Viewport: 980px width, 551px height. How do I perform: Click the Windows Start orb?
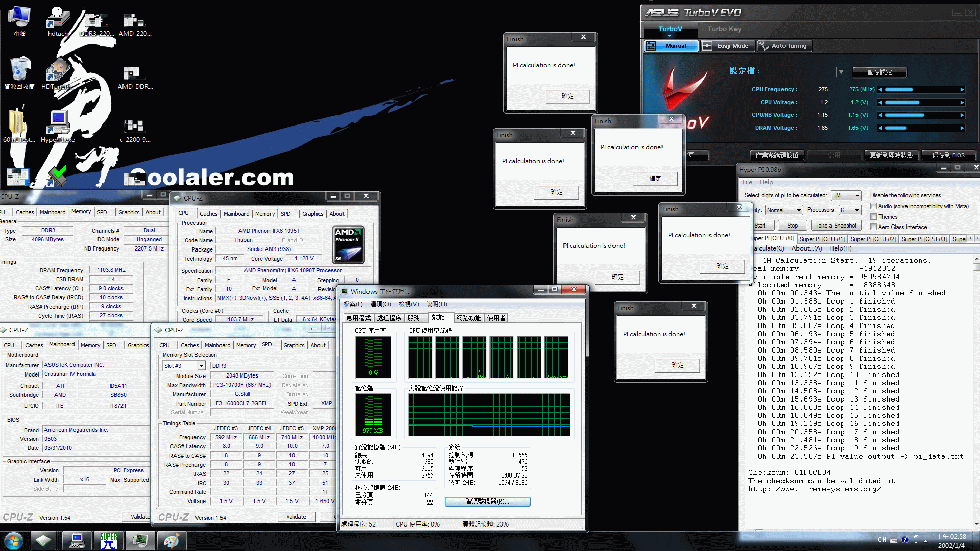pyautogui.click(x=14, y=541)
